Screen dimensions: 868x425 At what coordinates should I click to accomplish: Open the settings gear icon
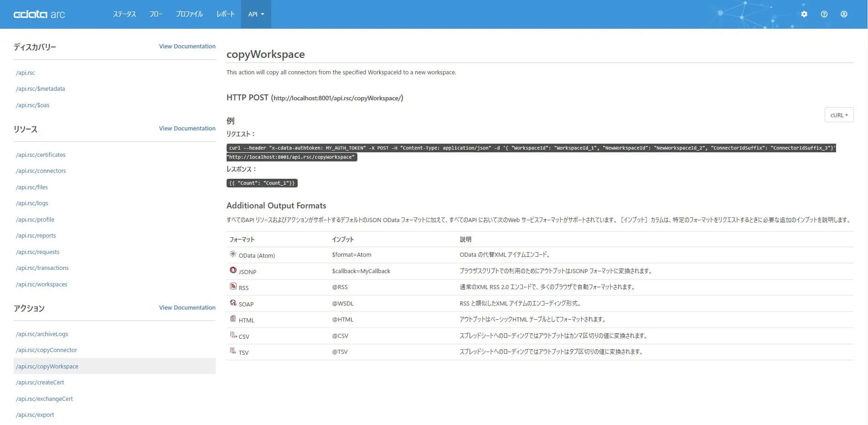click(x=804, y=14)
